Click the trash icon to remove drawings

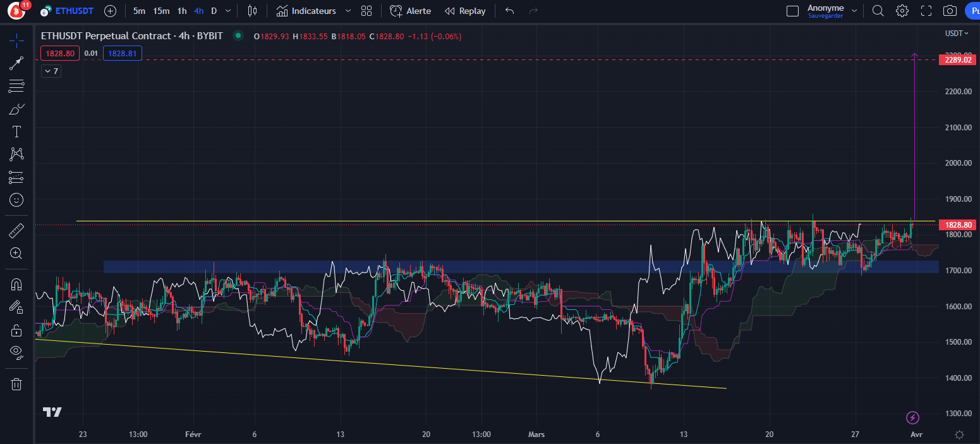(x=16, y=384)
